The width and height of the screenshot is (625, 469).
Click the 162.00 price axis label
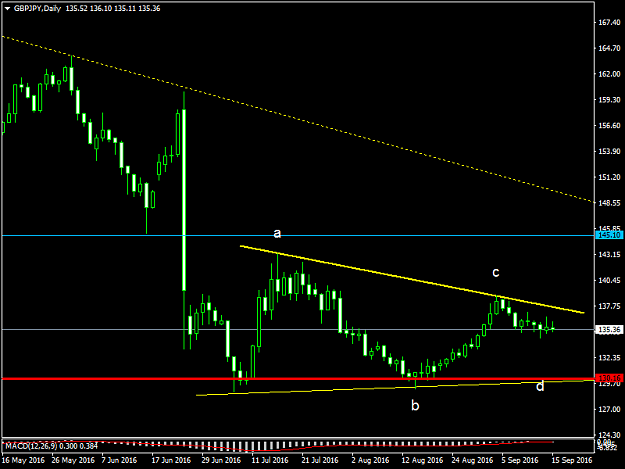click(x=610, y=74)
